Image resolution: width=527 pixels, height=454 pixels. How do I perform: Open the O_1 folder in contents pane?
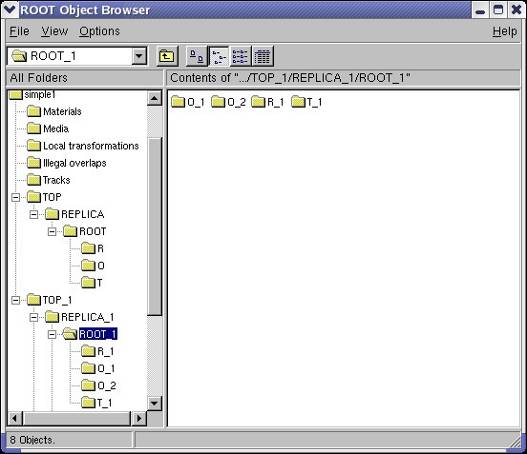(x=188, y=102)
